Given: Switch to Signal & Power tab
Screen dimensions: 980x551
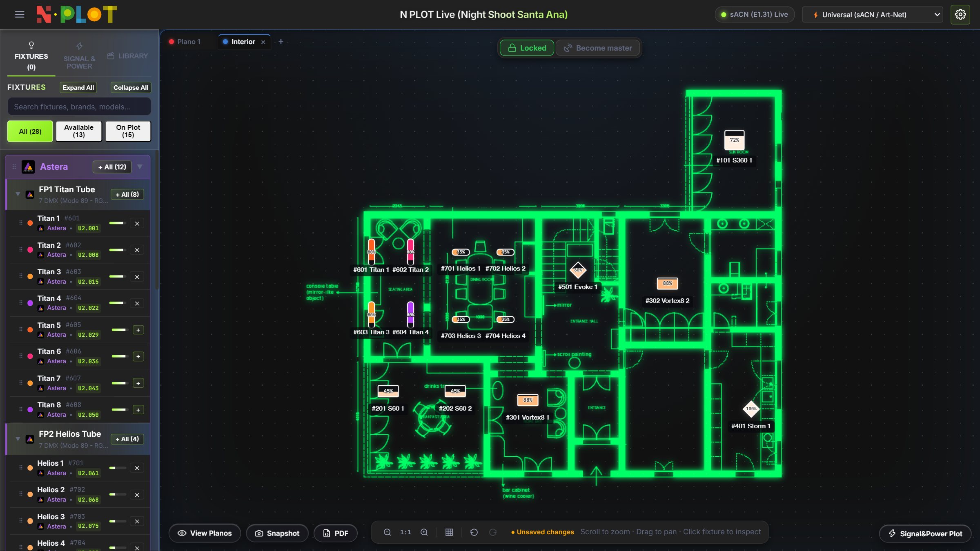Looking at the screenshot, I should (79, 56).
